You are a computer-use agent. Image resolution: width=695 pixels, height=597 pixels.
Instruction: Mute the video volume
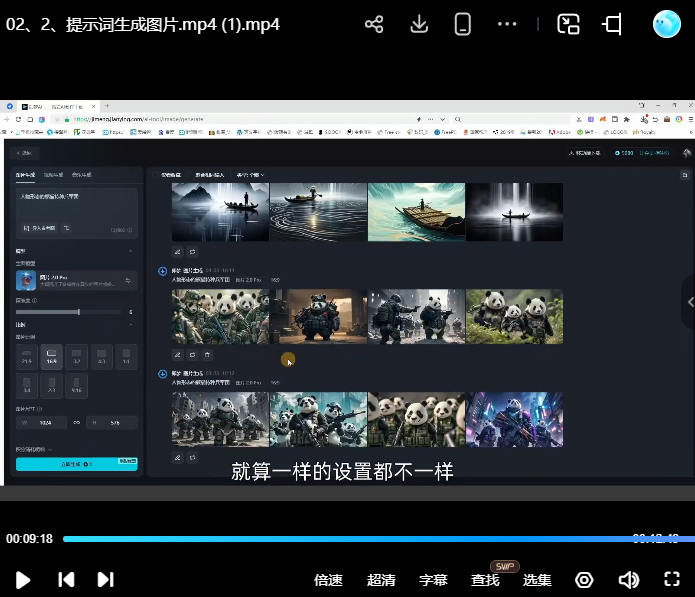628,580
